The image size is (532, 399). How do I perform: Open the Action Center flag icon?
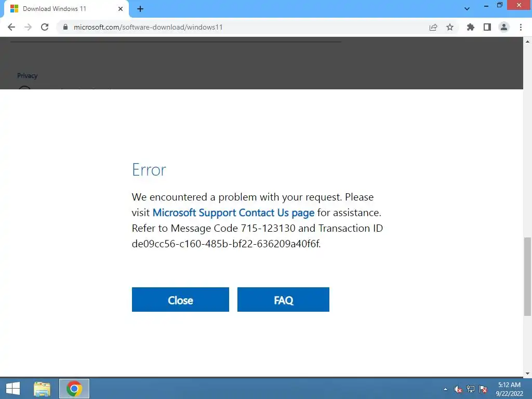tap(483, 389)
